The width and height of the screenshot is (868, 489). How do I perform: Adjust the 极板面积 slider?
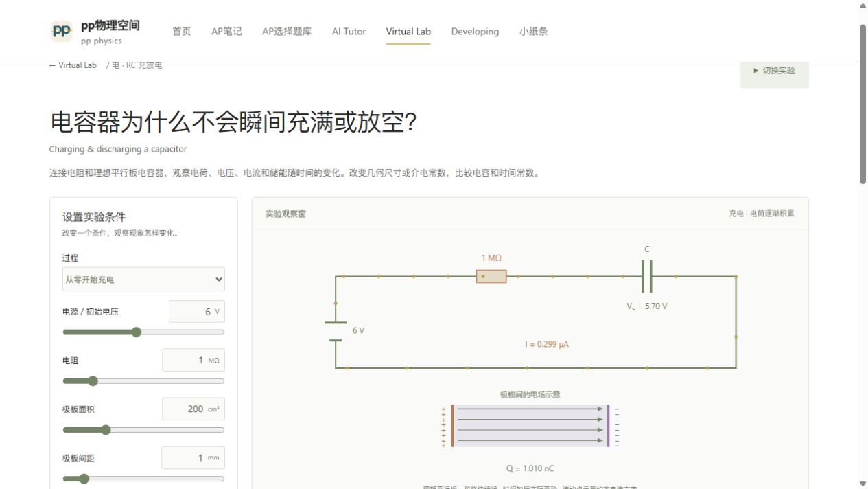(x=143, y=430)
